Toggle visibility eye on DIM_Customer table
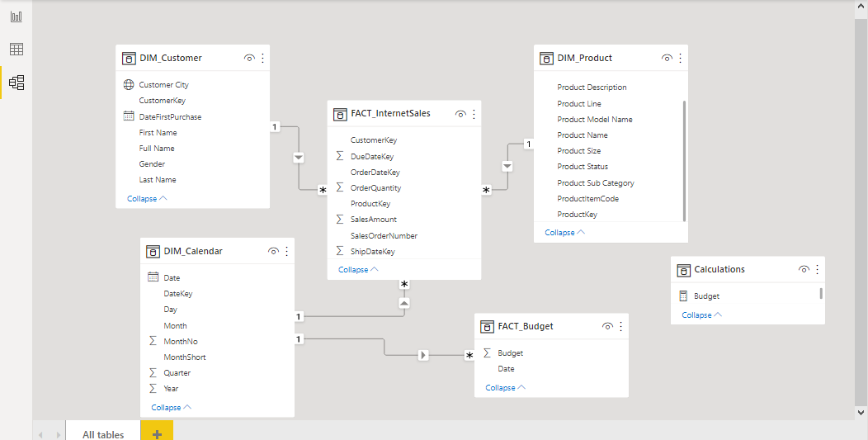The image size is (868, 440). (249, 58)
